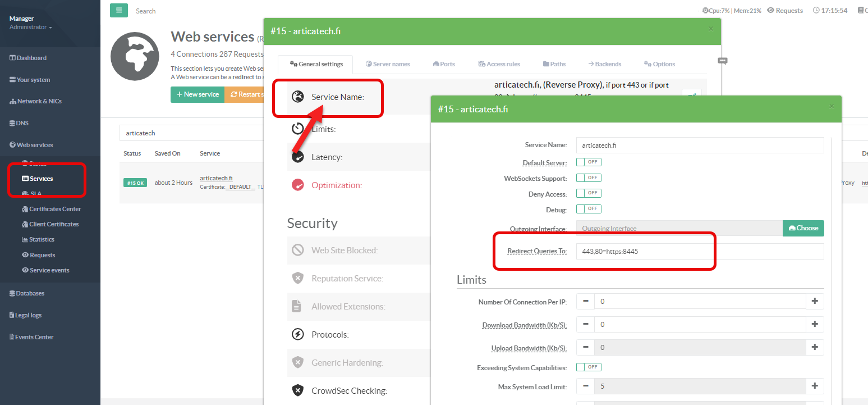The image size is (868, 405).
Task: Click the Choose outgoing interface button
Action: click(x=803, y=228)
